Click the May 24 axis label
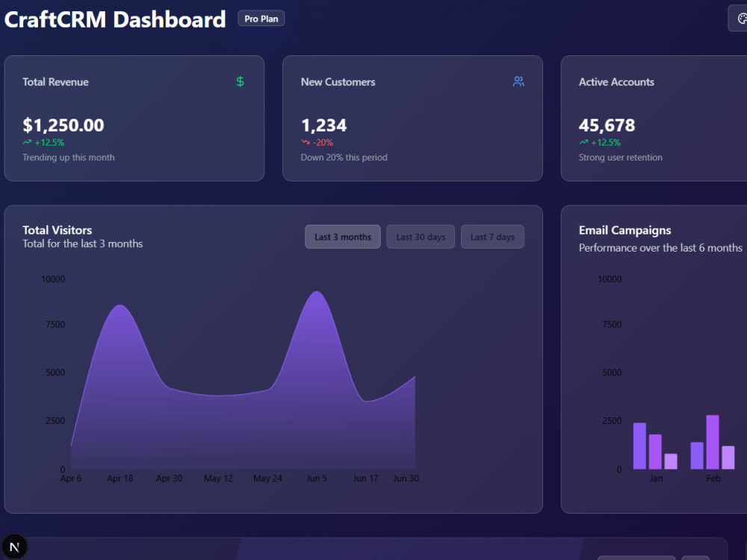This screenshot has height=560, width=747. tap(267, 478)
